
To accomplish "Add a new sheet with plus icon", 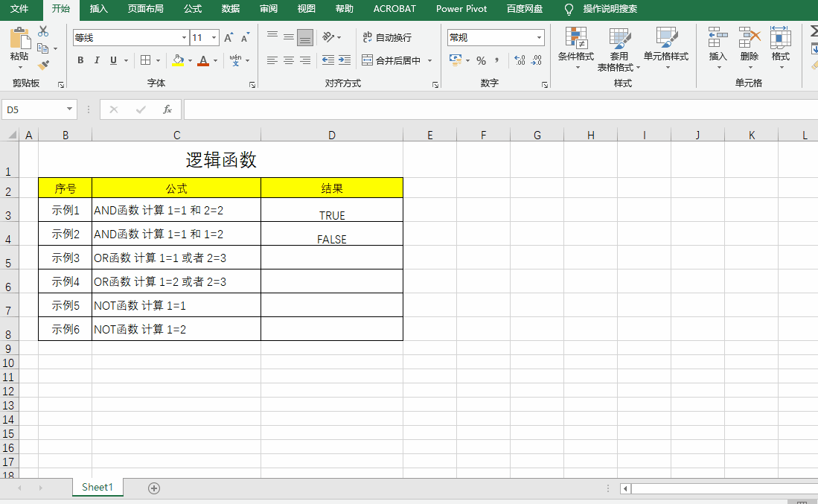I will (154, 488).
